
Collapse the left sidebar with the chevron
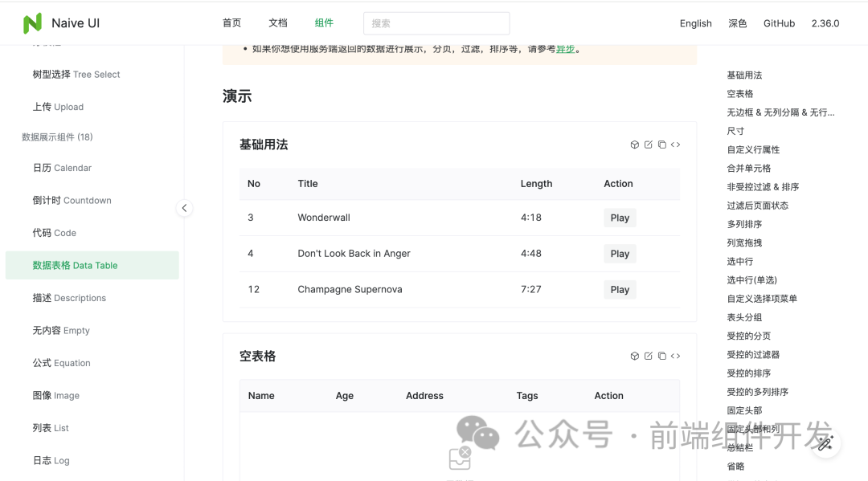click(184, 207)
